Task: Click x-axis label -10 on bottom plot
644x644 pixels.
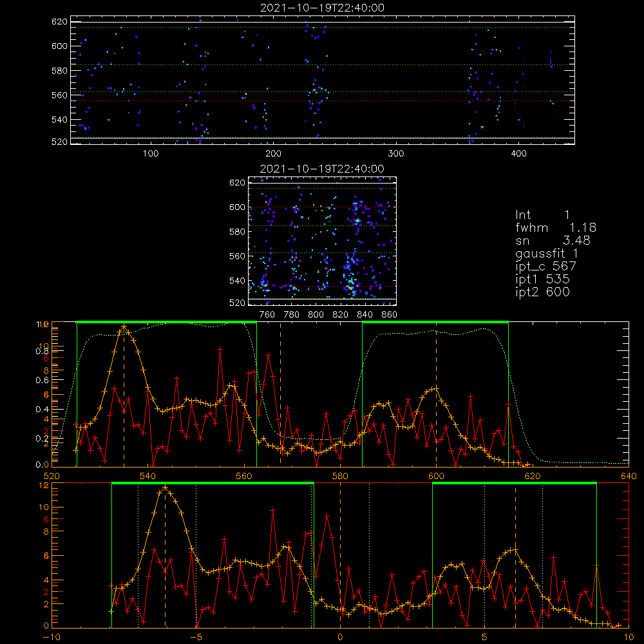Action: 52,638
